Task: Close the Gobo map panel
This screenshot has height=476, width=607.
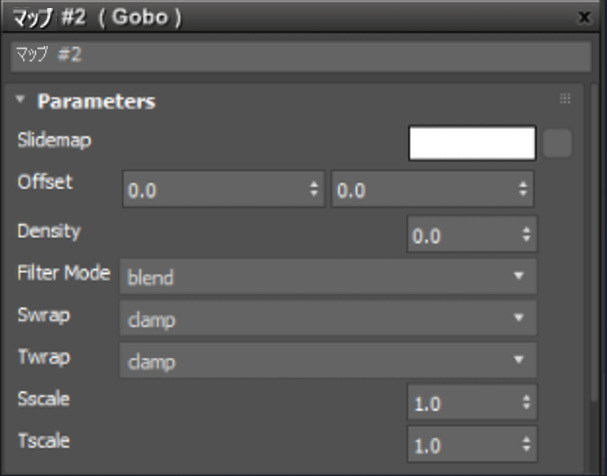Action: click(x=585, y=16)
